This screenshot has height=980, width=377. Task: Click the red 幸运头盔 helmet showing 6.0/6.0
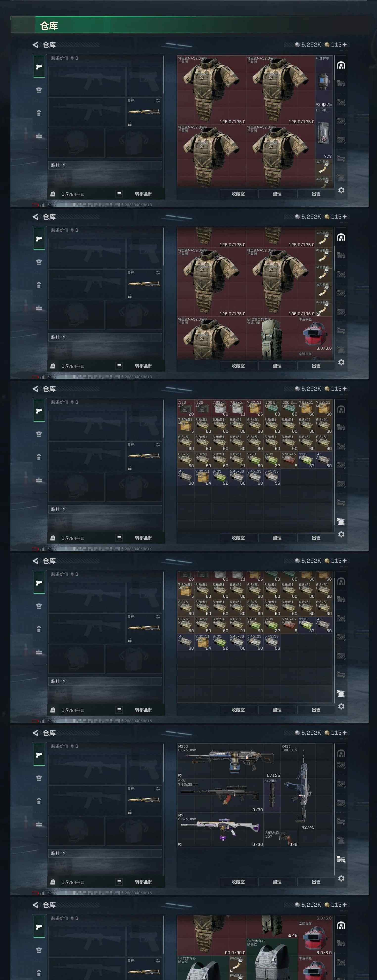[315, 334]
